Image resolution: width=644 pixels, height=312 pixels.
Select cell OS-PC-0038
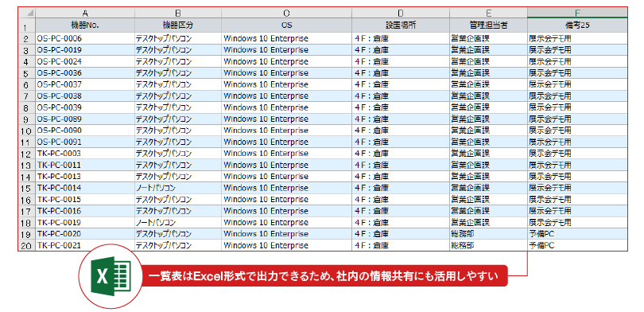coord(85,96)
